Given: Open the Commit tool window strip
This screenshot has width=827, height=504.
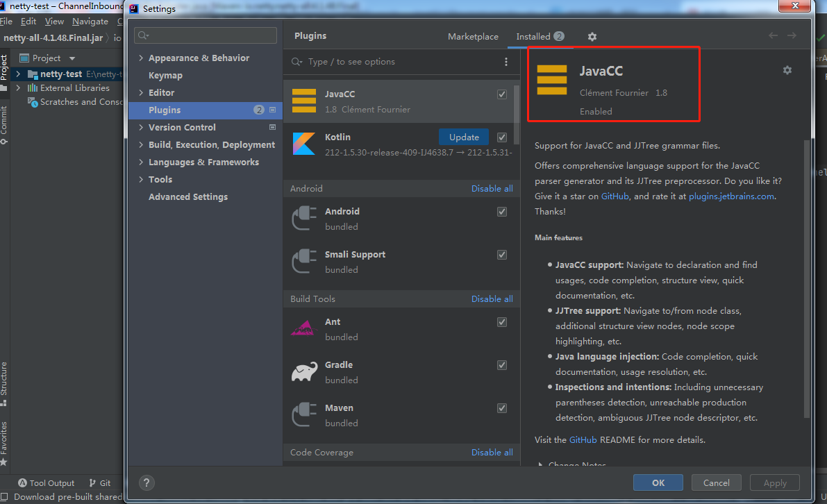Looking at the screenshot, I should coord(3,125).
